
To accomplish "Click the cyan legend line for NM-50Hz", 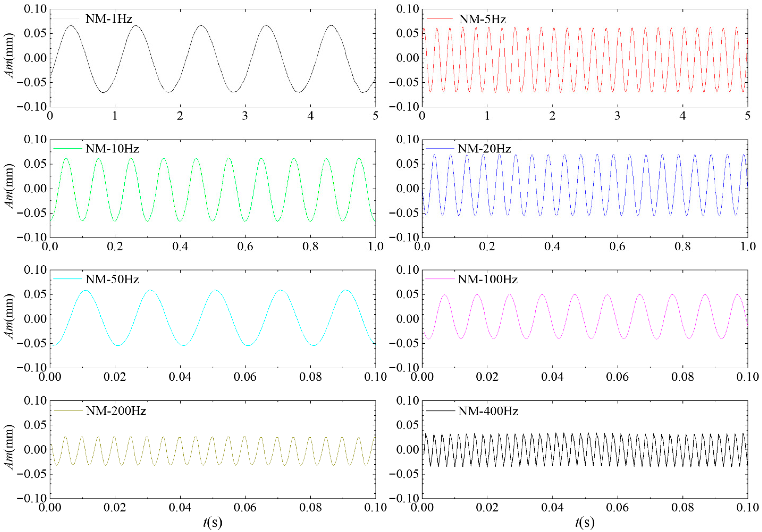I will pos(67,279).
